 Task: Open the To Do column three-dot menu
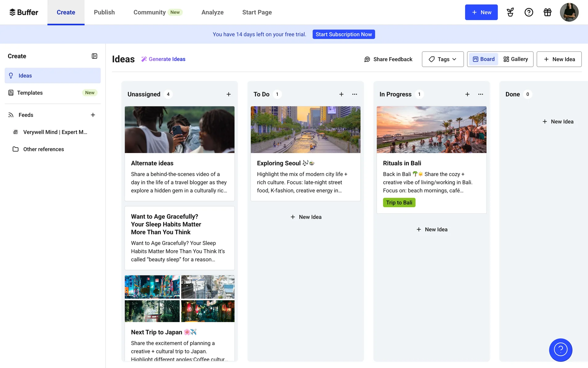click(355, 94)
